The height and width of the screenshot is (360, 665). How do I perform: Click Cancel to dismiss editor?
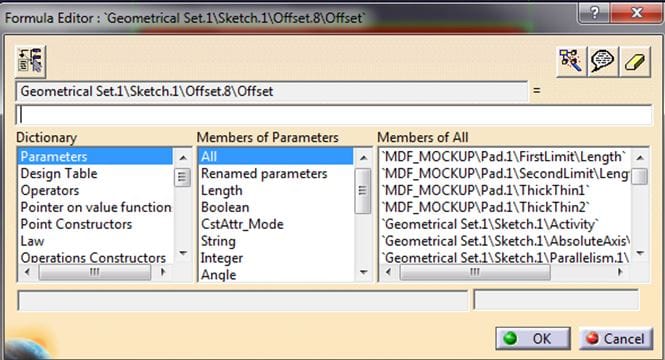tap(616, 338)
